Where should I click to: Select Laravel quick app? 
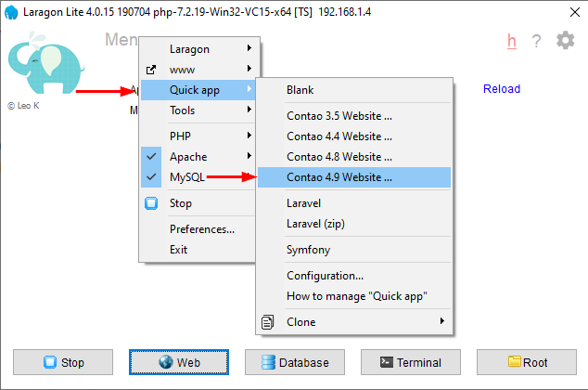[x=354, y=203]
